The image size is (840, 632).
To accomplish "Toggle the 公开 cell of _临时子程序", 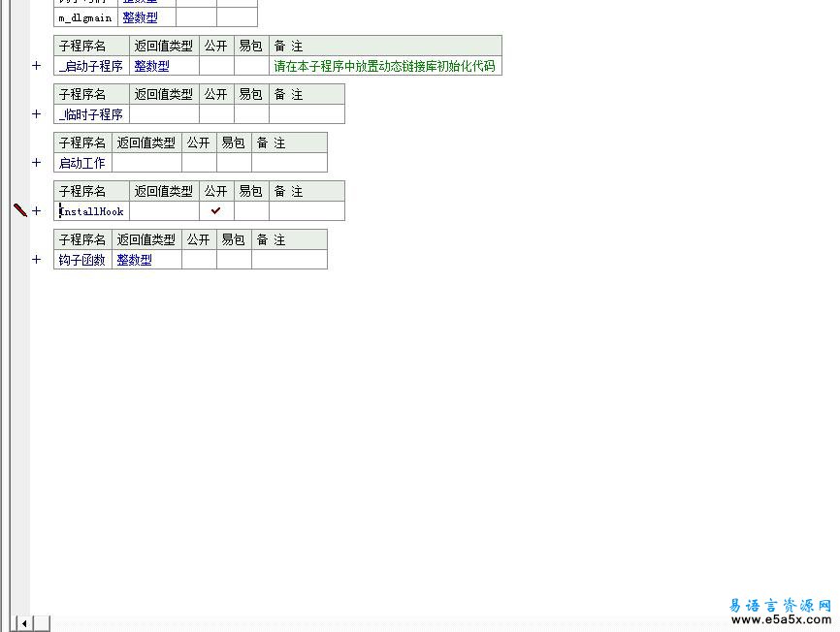I will (216, 114).
